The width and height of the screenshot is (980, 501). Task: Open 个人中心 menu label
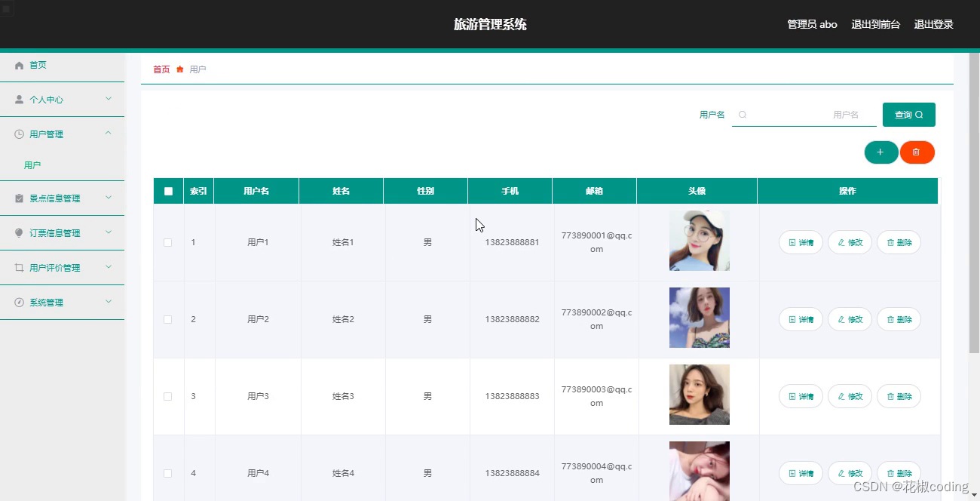point(46,100)
